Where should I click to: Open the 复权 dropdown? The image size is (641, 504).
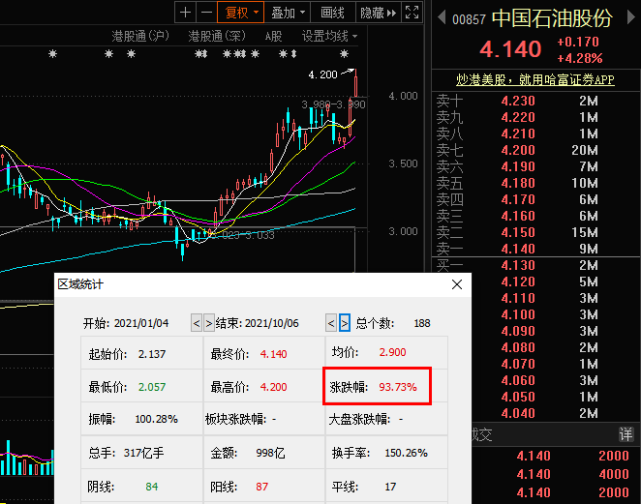coord(241,12)
